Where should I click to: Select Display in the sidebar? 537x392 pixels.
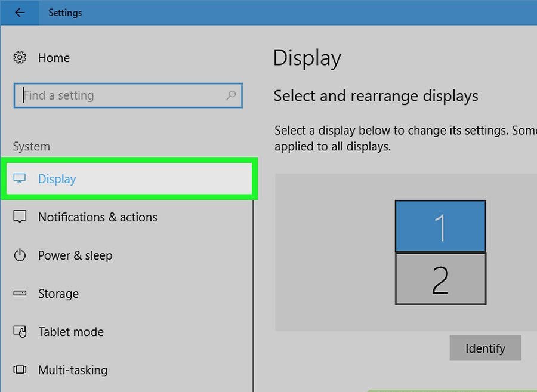pyautogui.click(x=129, y=179)
